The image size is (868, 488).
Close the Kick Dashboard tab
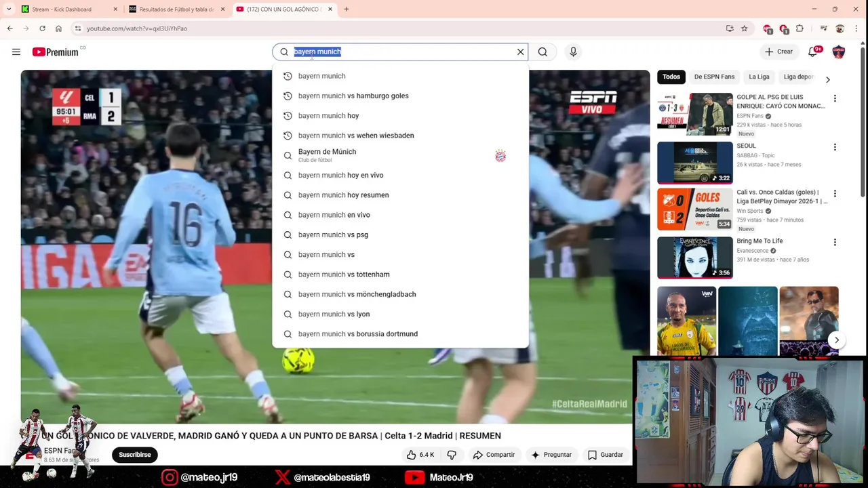(x=115, y=9)
